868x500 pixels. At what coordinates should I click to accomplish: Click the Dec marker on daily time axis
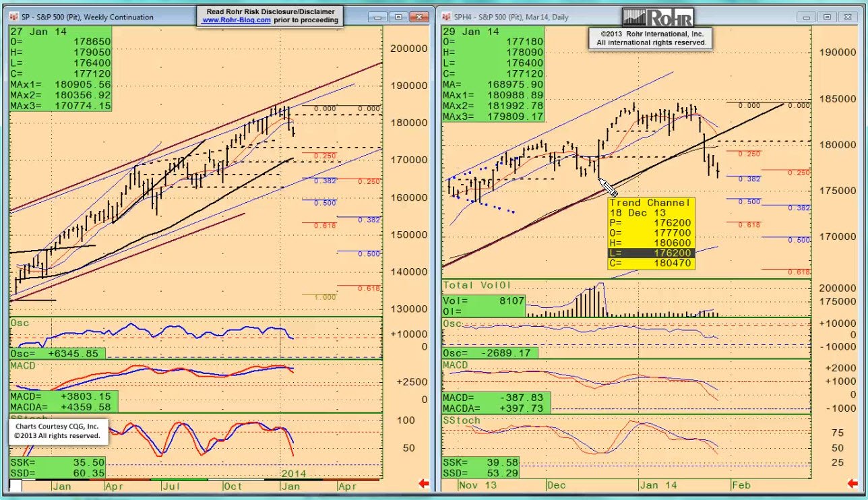[x=557, y=485]
